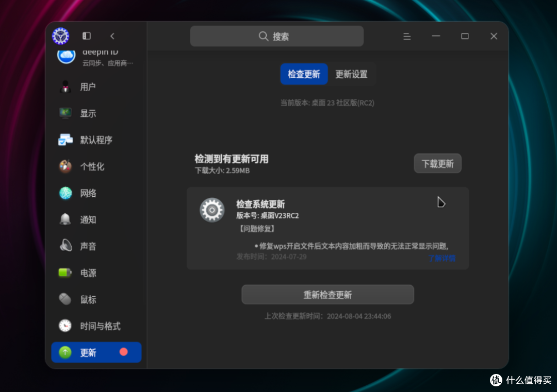Click the 【问题修复】 heading

(256, 229)
